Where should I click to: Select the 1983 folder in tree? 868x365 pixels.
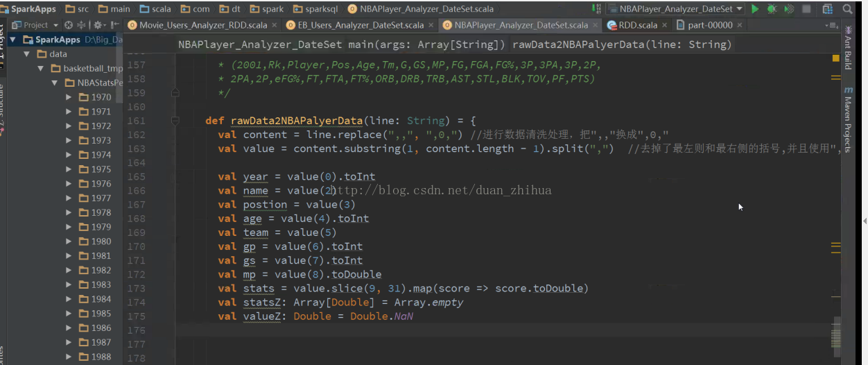coord(95,285)
